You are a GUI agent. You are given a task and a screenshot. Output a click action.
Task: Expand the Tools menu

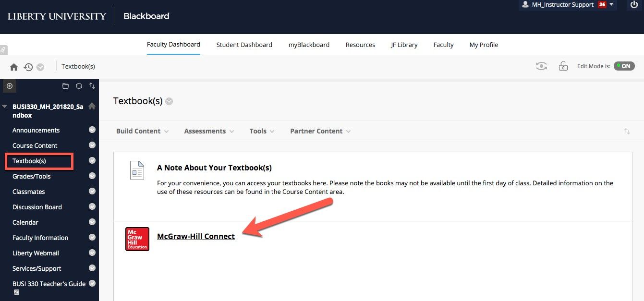(262, 131)
